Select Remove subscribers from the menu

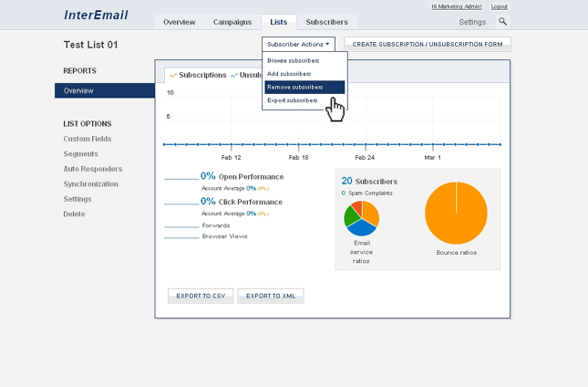pos(294,87)
